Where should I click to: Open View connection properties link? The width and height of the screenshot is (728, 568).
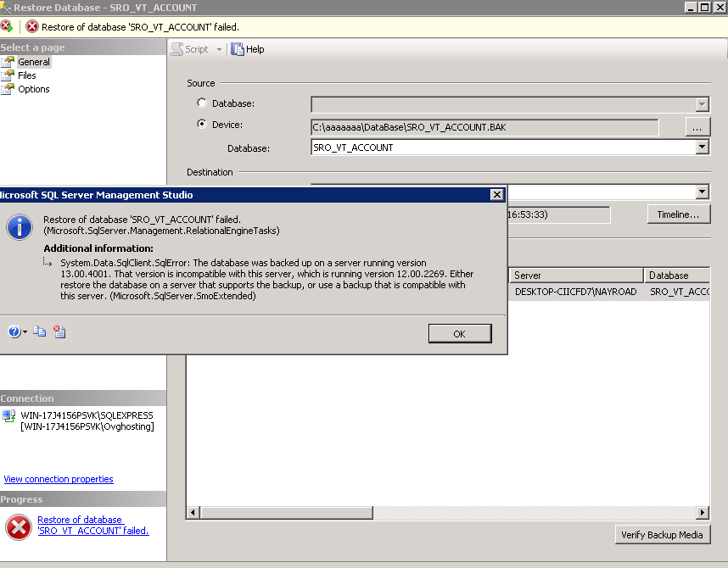59,479
